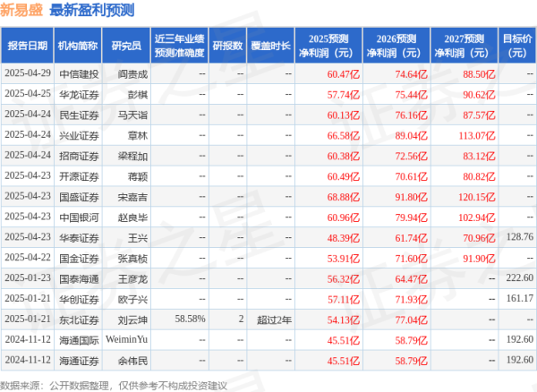Select the 东北证券 institution cell

click(x=79, y=320)
